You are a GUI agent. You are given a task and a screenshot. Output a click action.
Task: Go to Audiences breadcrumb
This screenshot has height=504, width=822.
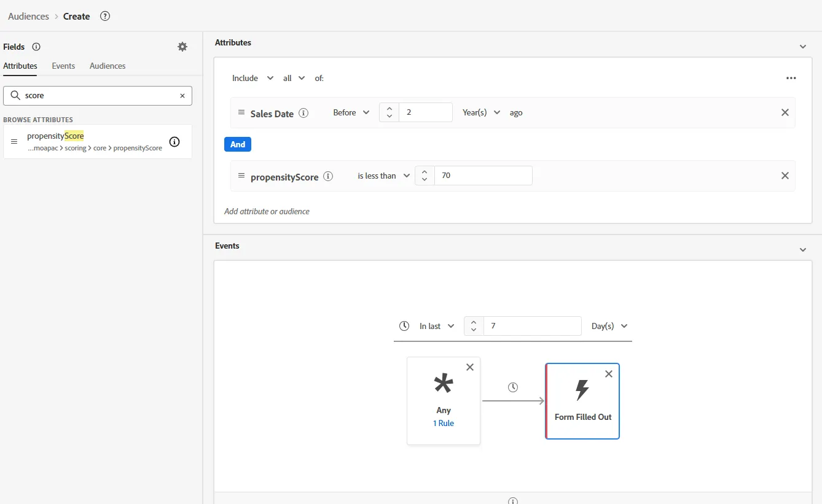[x=28, y=17]
